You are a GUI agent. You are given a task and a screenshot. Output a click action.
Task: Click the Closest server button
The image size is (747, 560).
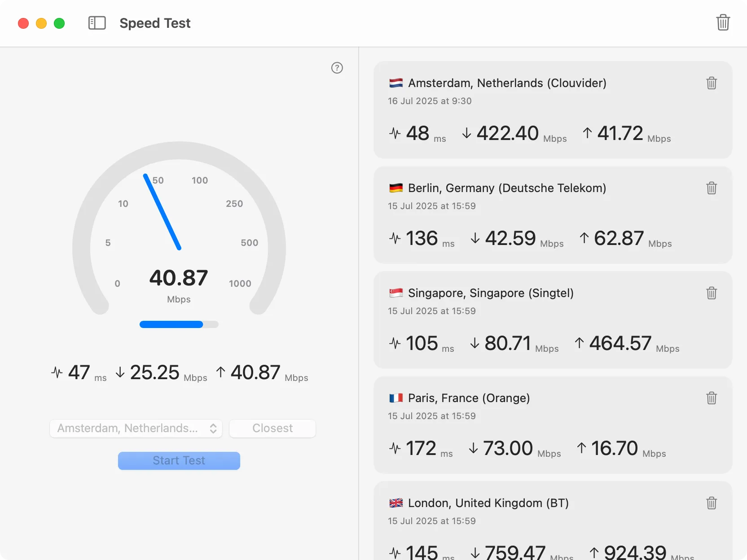tap(272, 429)
